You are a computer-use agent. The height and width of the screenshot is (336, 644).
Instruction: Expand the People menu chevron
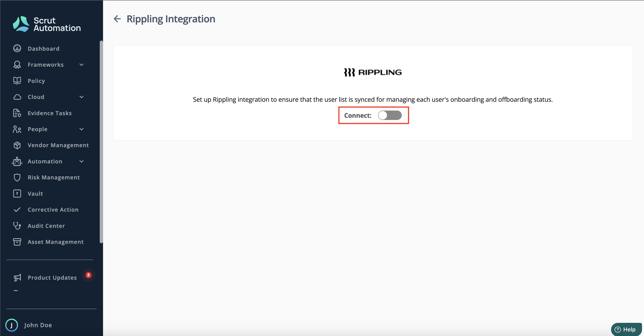point(81,129)
